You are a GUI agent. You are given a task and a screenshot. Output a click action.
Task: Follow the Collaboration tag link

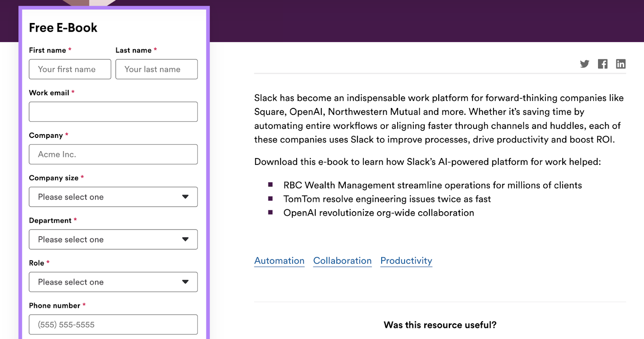click(342, 261)
